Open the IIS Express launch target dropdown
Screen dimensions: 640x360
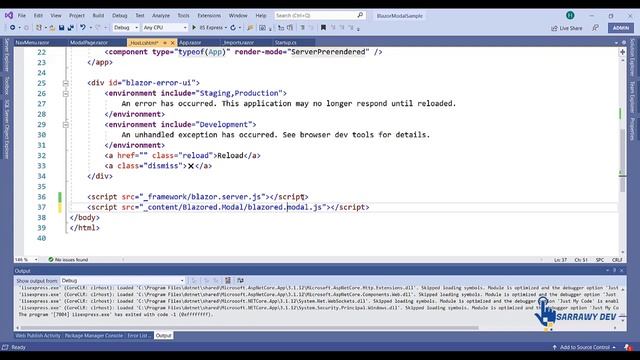[226, 28]
